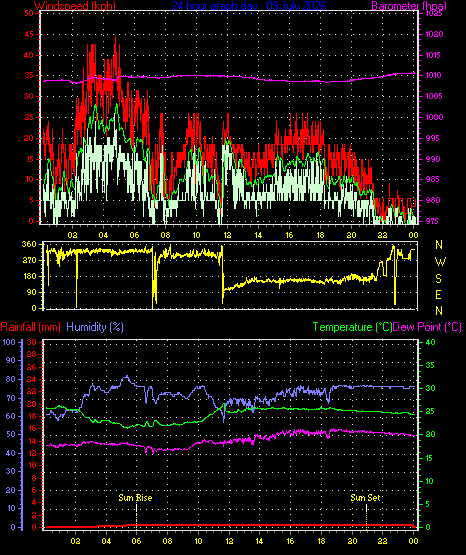Click the Sun Rise marker label
Image resolution: width=466 pixels, height=555 pixels.
(135, 498)
